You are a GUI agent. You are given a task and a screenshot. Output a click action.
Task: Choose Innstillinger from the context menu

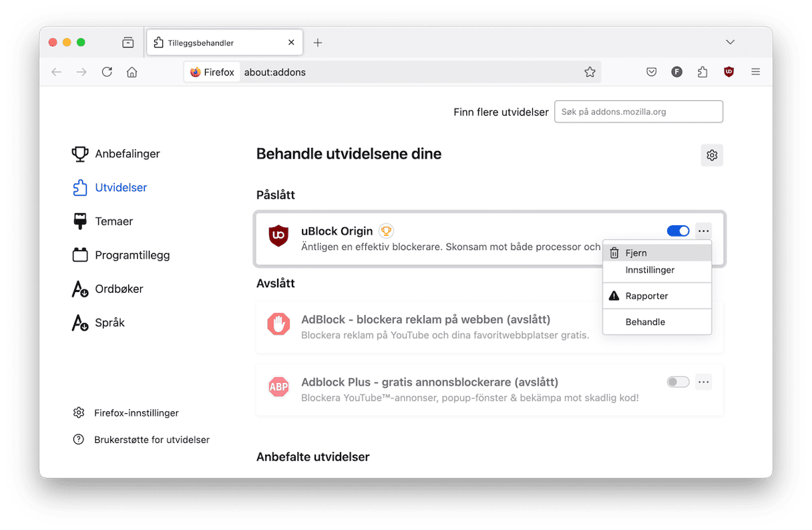[657, 270]
